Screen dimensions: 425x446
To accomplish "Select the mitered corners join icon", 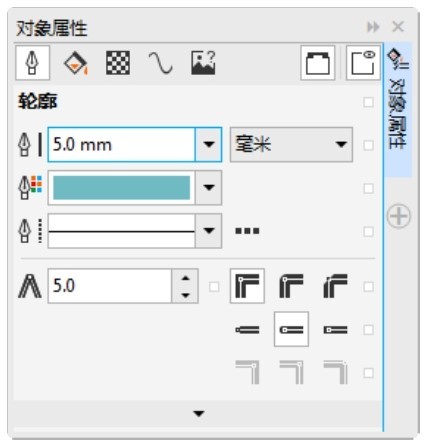I will (247, 286).
